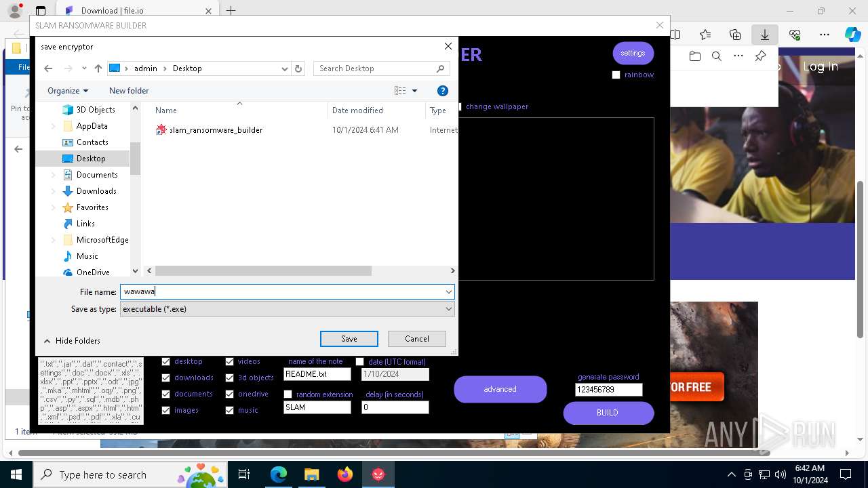Click the view layout icon

[x=400, y=91]
